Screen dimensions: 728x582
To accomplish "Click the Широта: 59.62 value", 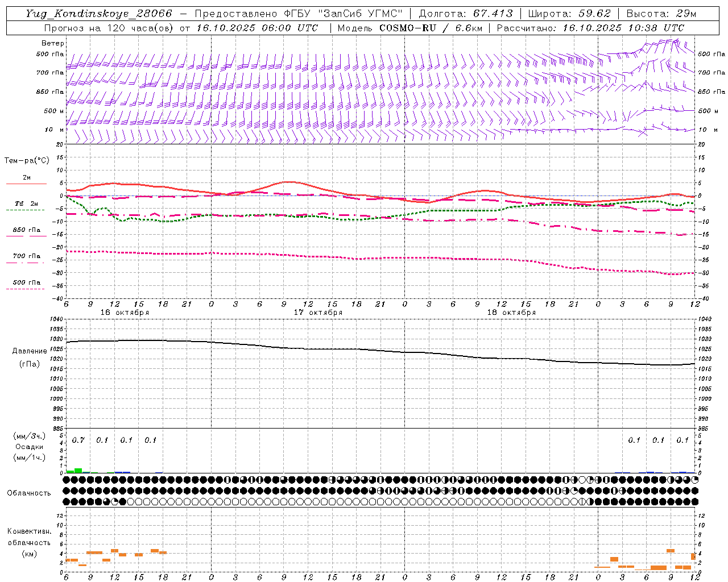I will (x=570, y=14).
